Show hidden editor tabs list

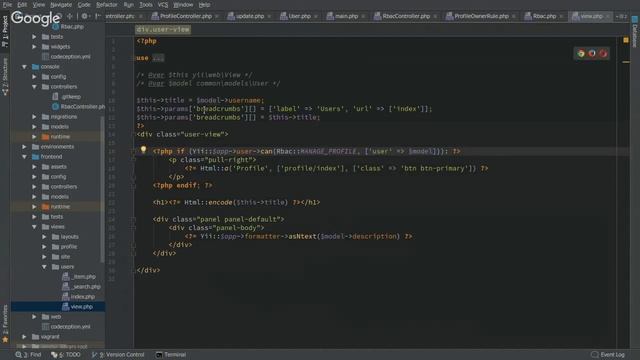point(621,16)
